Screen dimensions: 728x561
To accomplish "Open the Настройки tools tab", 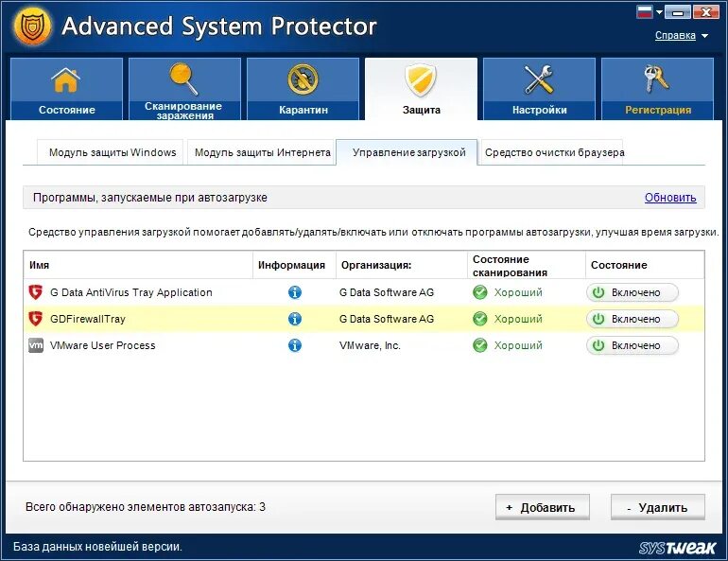I will click(539, 89).
